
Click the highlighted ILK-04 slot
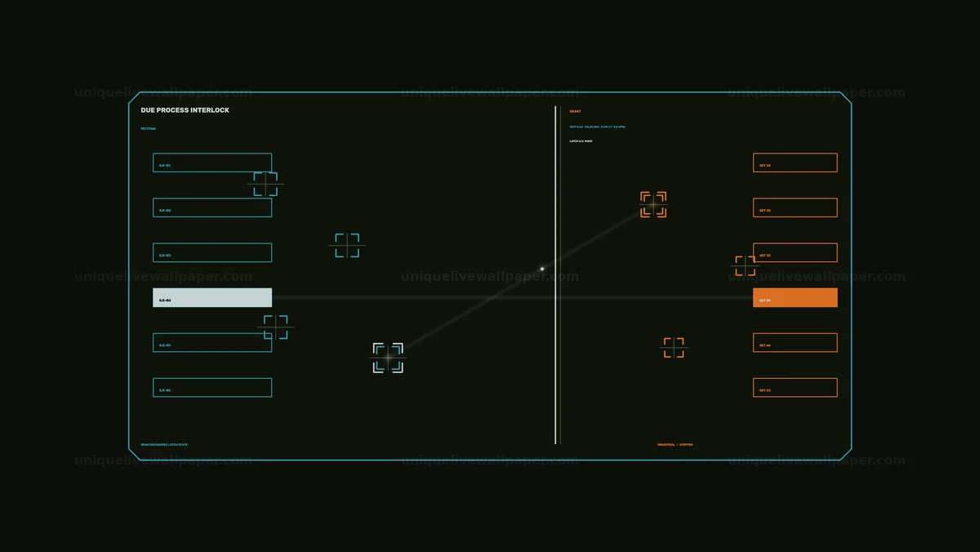212,297
